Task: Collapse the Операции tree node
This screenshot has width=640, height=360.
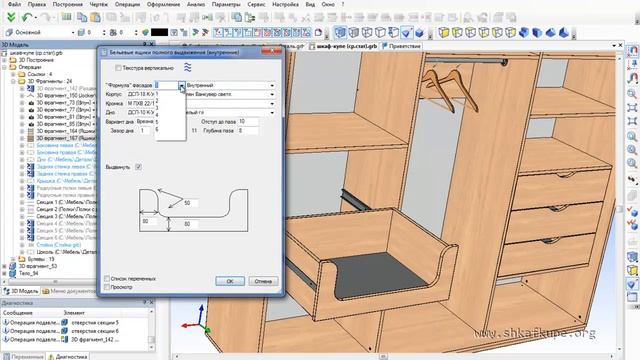Action: [5, 67]
